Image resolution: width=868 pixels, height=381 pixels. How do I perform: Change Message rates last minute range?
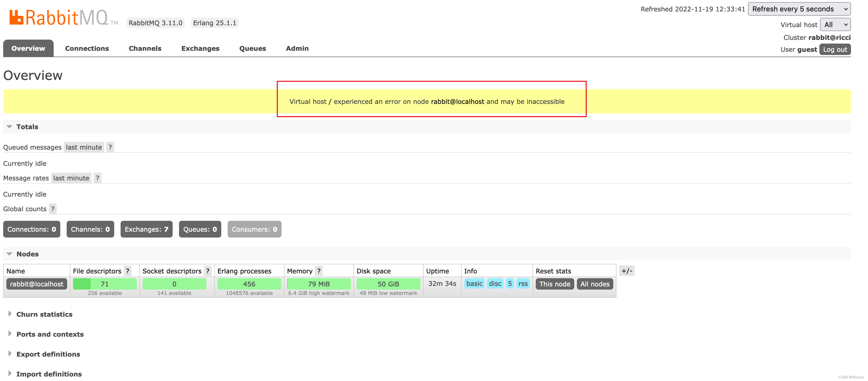[x=71, y=178]
